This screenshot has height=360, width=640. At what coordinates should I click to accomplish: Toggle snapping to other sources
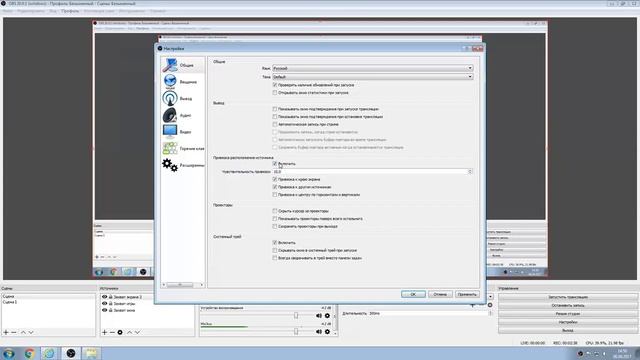[275, 187]
